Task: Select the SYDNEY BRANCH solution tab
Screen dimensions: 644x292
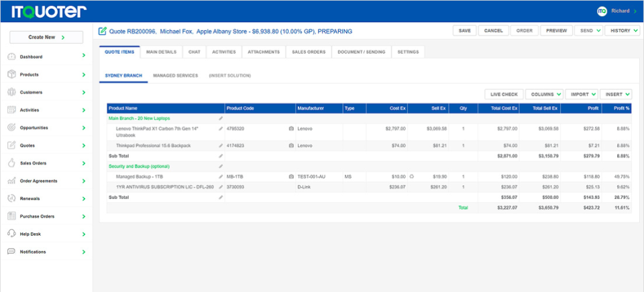Action: 123,76
